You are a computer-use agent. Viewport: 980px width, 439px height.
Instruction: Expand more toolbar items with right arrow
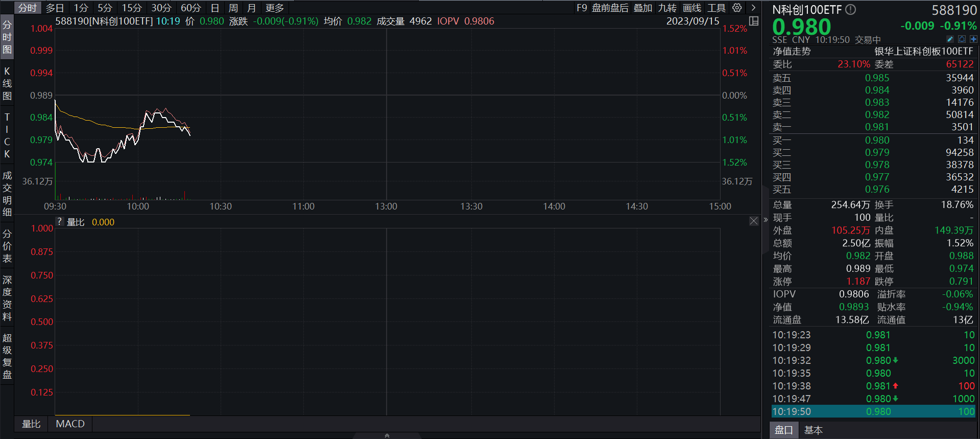(753, 8)
